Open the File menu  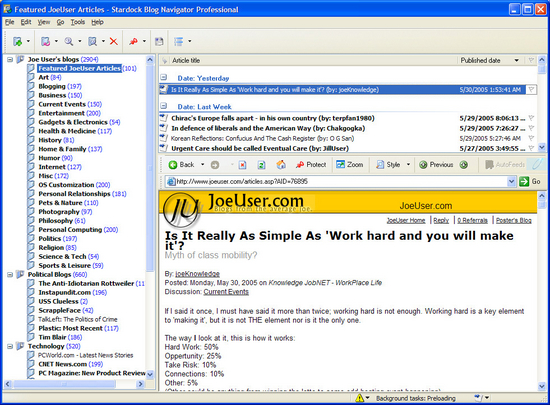9,22
